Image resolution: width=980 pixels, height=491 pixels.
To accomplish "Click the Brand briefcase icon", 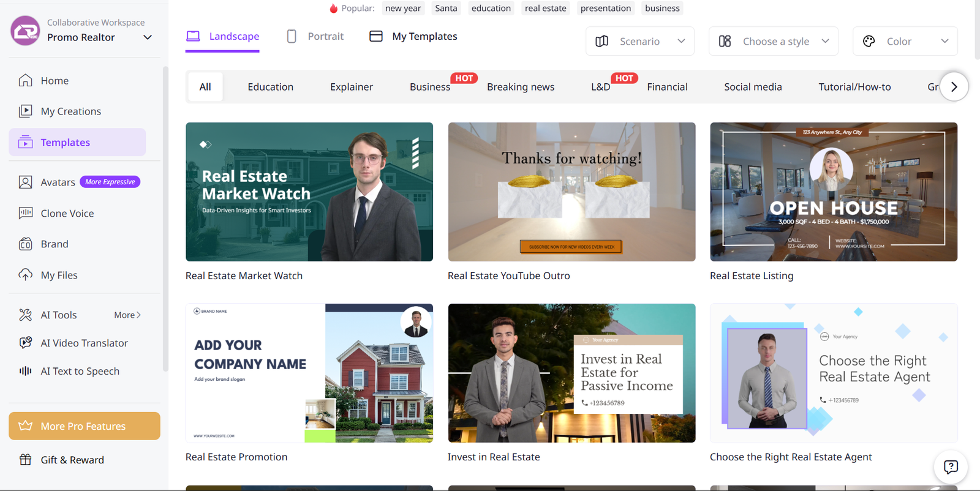I will [25, 244].
